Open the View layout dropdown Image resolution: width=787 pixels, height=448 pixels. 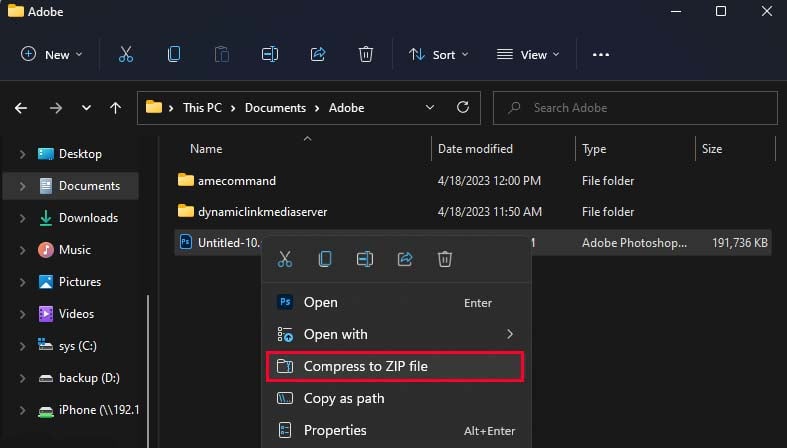click(528, 55)
